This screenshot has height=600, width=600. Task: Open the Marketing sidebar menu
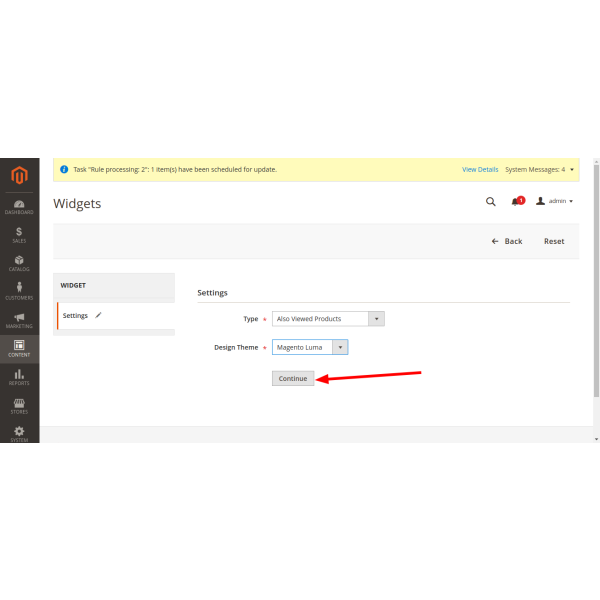click(x=19, y=320)
